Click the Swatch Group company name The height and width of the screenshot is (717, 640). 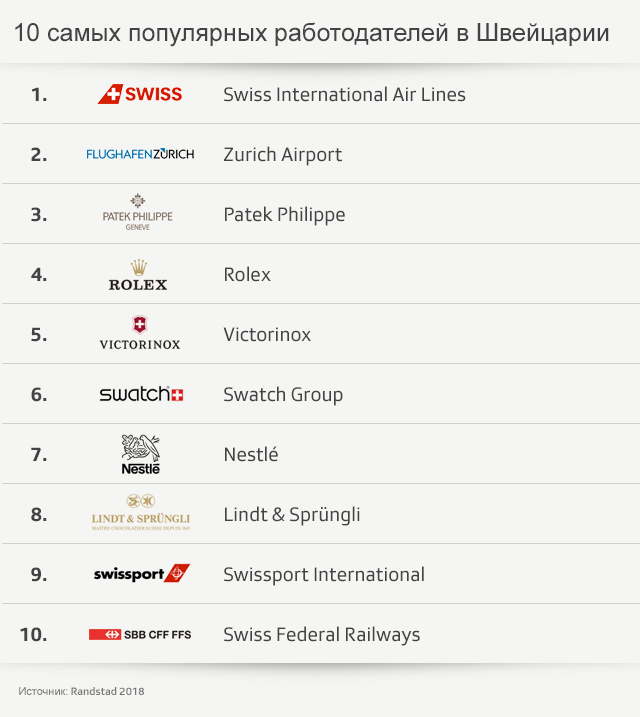(283, 395)
